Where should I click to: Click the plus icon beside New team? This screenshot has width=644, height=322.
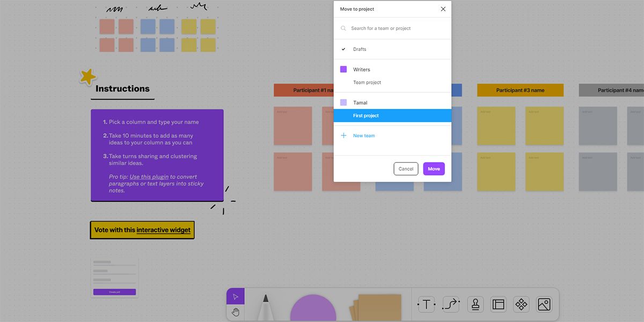[x=343, y=136]
